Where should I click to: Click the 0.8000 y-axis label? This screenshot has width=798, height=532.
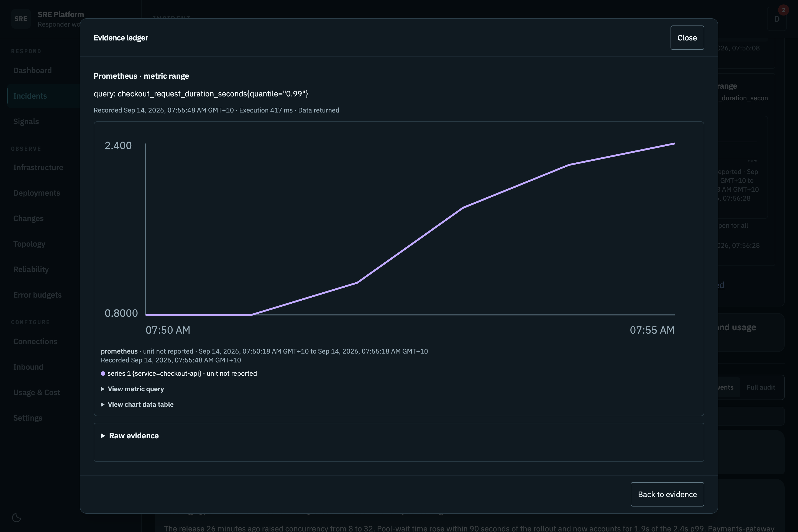coord(121,313)
